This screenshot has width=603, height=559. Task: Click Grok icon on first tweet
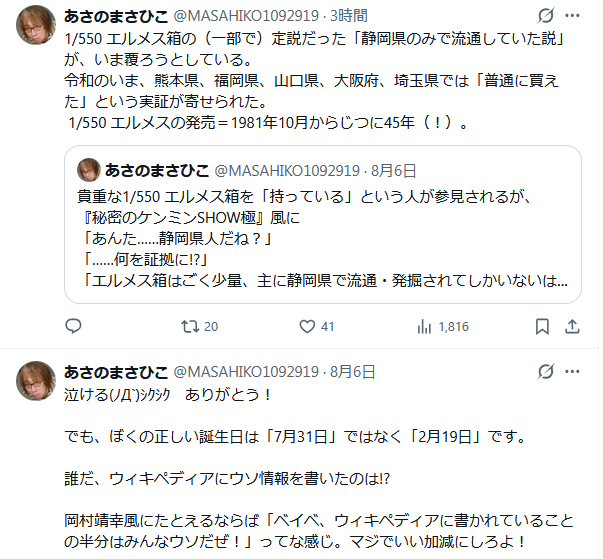(x=546, y=16)
